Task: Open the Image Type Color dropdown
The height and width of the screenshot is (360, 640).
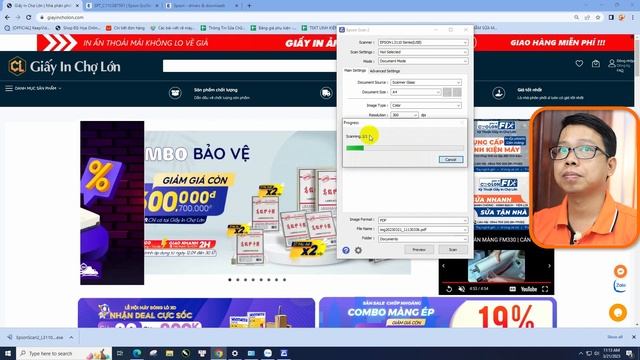Action: (426, 105)
